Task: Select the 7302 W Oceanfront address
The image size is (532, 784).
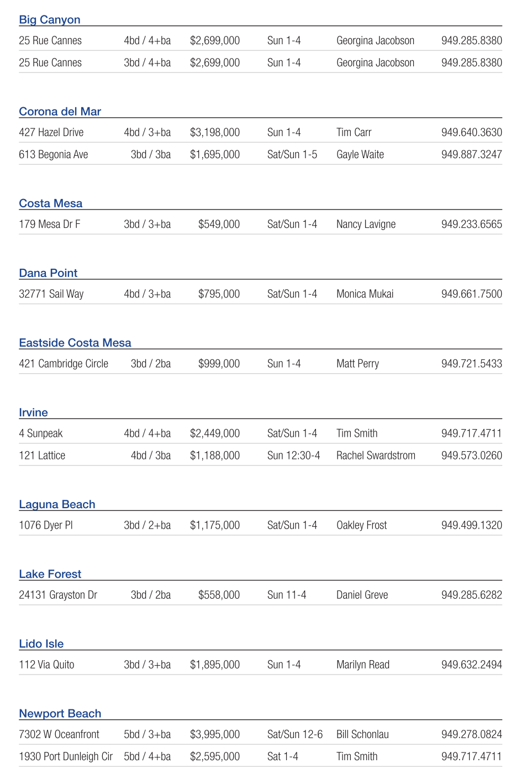Action: pyautogui.click(x=59, y=734)
